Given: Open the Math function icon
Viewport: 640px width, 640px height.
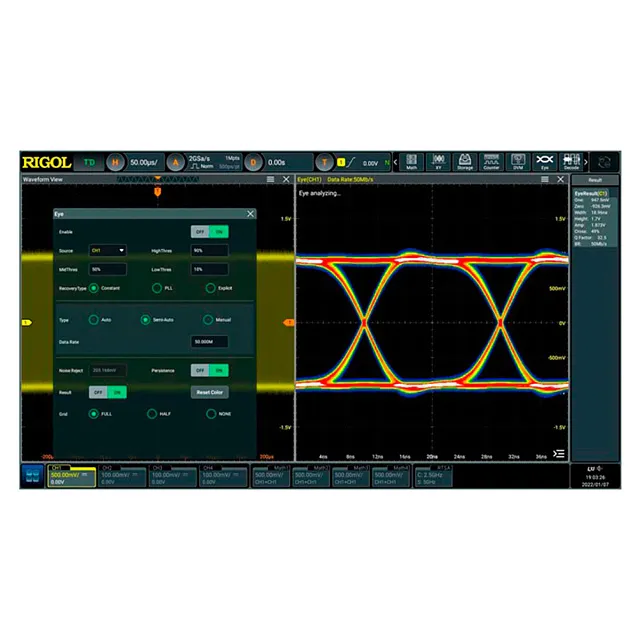Looking at the screenshot, I should pos(411,161).
